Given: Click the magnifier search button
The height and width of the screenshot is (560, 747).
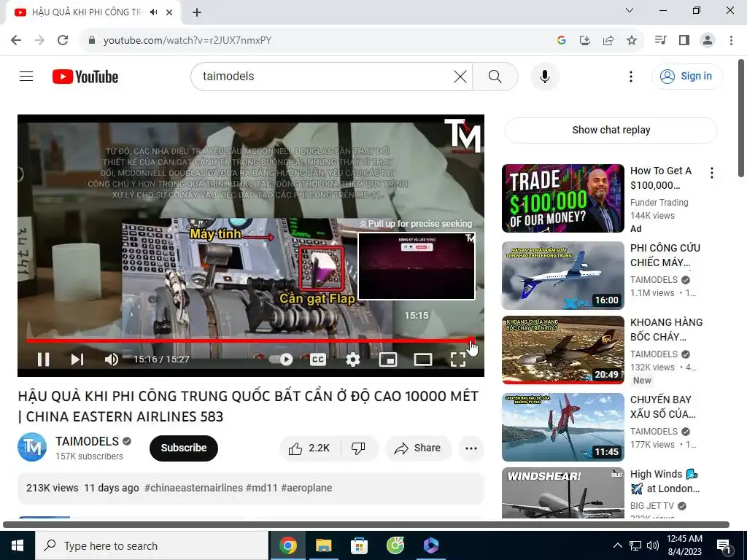Looking at the screenshot, I should coord(495,76).
